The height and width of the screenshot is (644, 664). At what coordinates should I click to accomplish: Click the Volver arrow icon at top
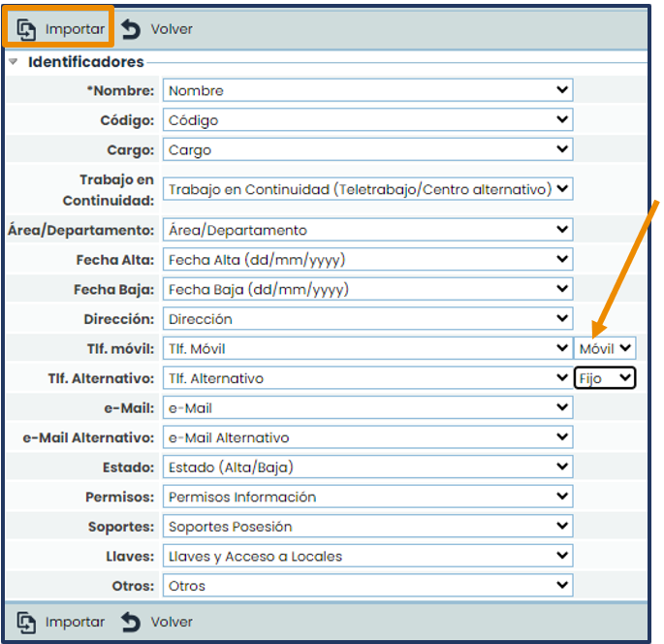click(x=131, y=29)
